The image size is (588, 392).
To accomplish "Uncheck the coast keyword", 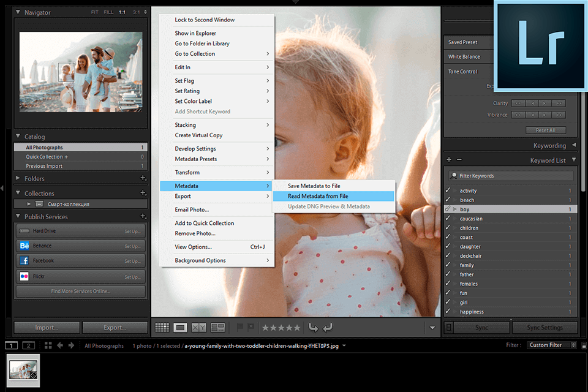I will (448, 236).
